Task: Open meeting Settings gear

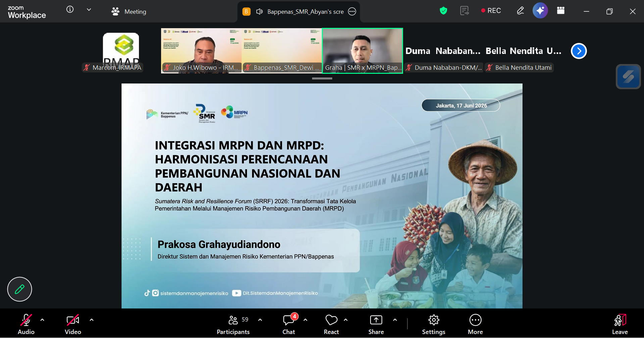Action: [x=434, y=324]
